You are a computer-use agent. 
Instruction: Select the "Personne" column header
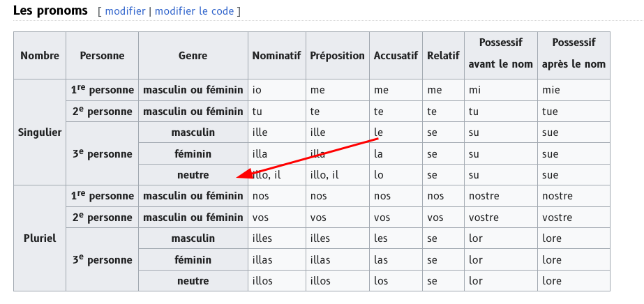pos(103,55)
